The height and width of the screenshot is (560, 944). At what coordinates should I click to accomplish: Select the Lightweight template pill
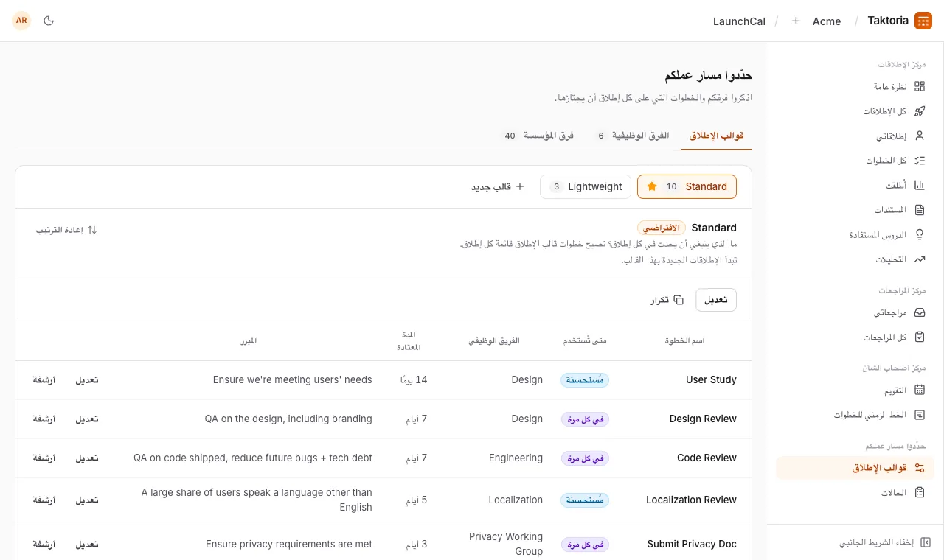(586, 186)
